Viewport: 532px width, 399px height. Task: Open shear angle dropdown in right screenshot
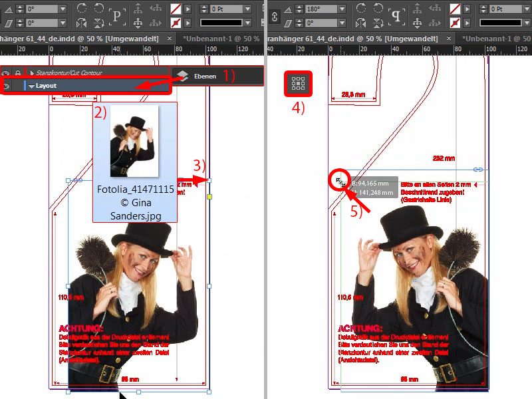[342, 23]
